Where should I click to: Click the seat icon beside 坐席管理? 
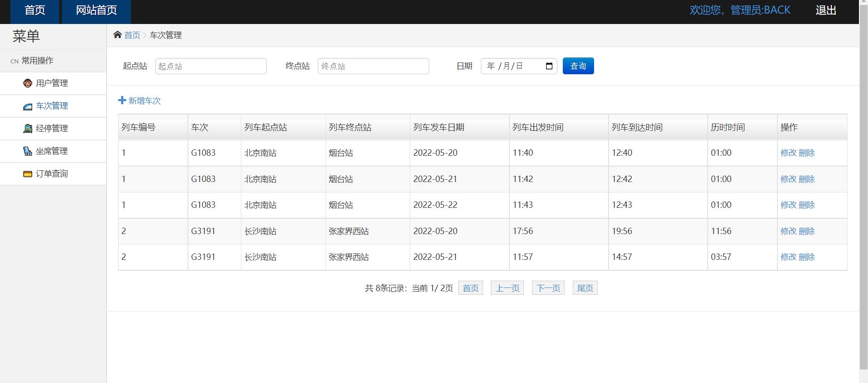pos(28,151)
